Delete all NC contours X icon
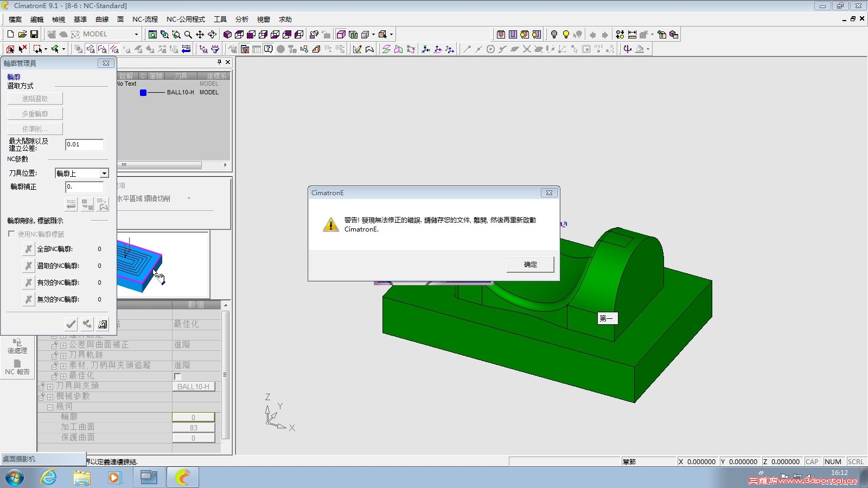 (29, 249)
